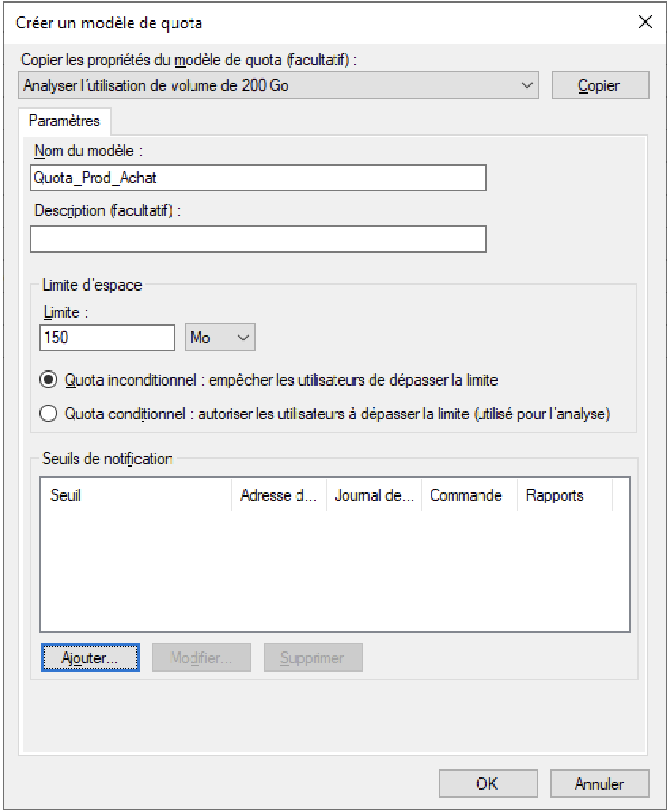Click the Adresse d... column header
The width and height of the screenshot is (670, 812).
tap(278, 495)
